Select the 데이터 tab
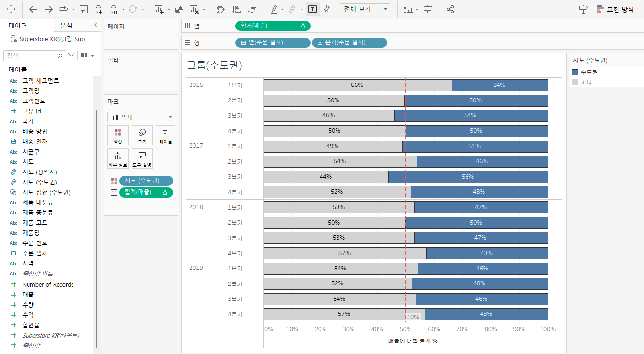Screen dimensions: 644x354 point(18,26)
